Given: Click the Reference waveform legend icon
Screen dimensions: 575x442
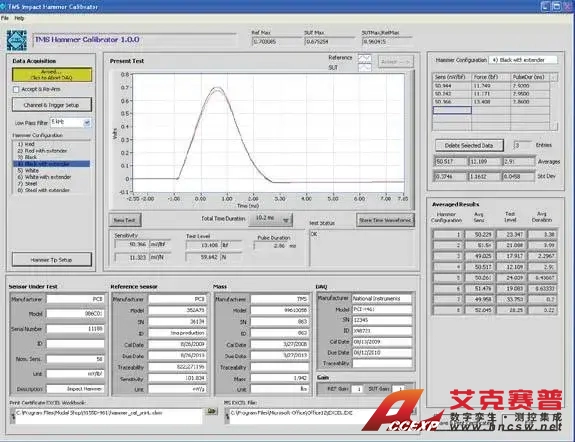Looking at the screenshot, I should click(x=365, y=58).
